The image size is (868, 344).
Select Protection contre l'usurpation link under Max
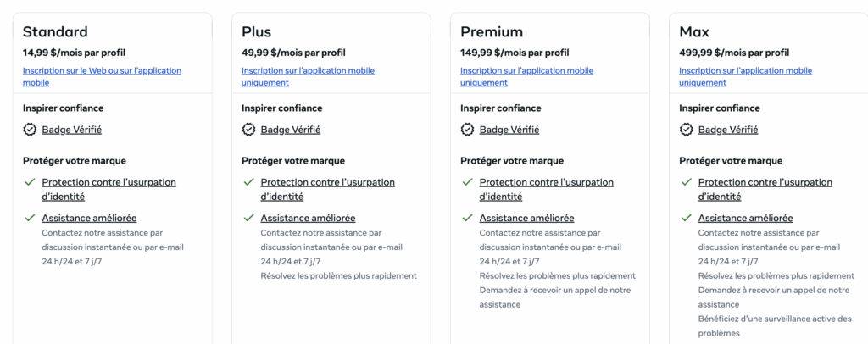click(765, 182)
